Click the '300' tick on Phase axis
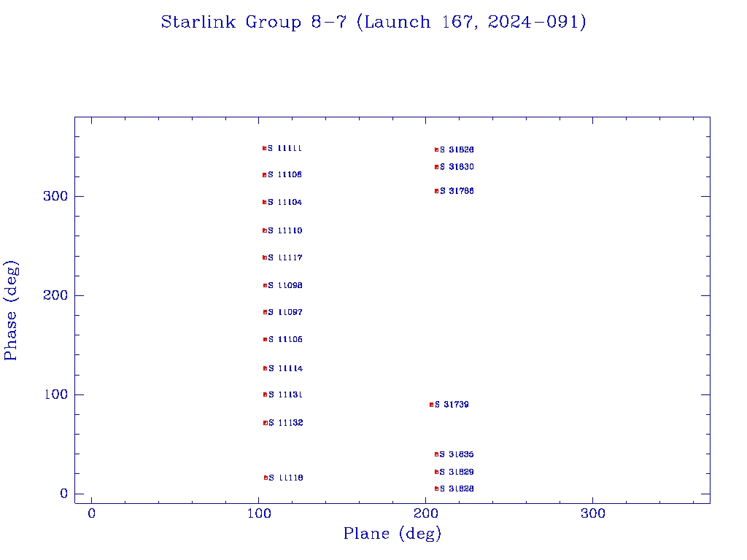The image size is (747, 560). click(55, 196)
